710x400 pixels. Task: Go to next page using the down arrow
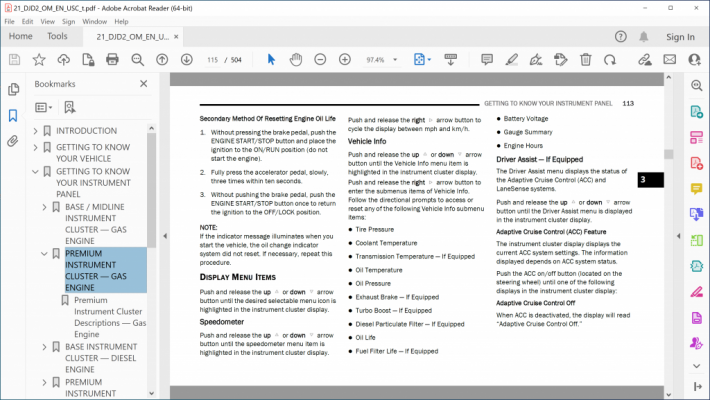click(x=187, y=59)
